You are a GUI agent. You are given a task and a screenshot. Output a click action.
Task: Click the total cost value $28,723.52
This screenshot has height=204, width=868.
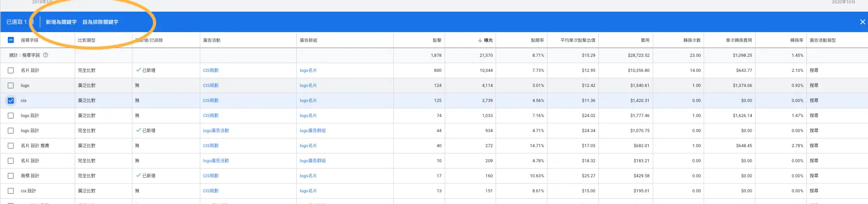click(x=639, y=55)
